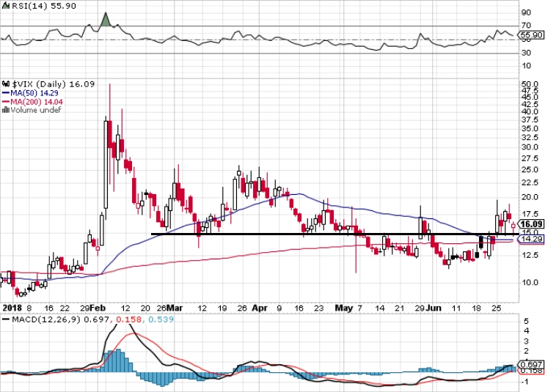This screenshot has height=392, width=545.
Task: Click the MACD(12,26,9) label text
Action: [x=46, y=319]
